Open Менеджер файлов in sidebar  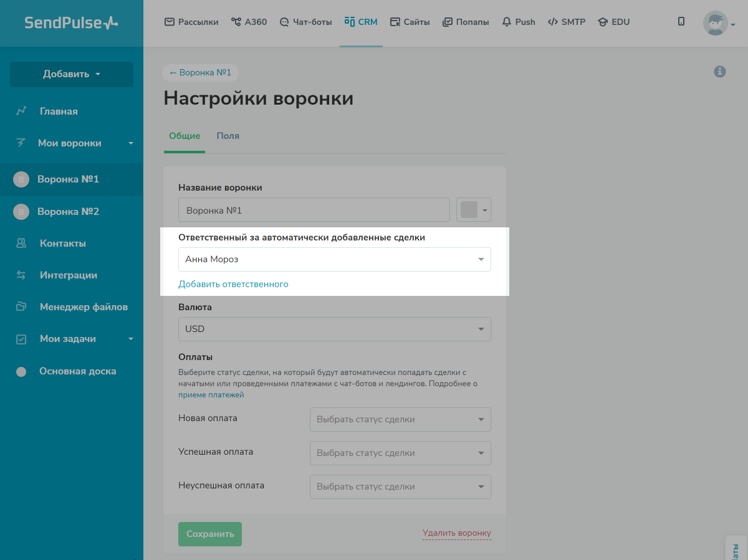coord(84,307)
